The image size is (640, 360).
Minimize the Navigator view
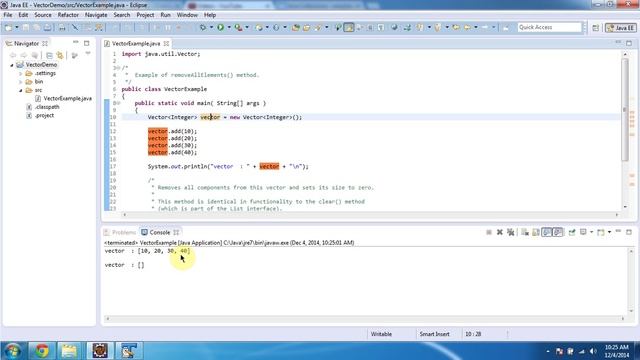pyautogui.click(x=76, y=42)
